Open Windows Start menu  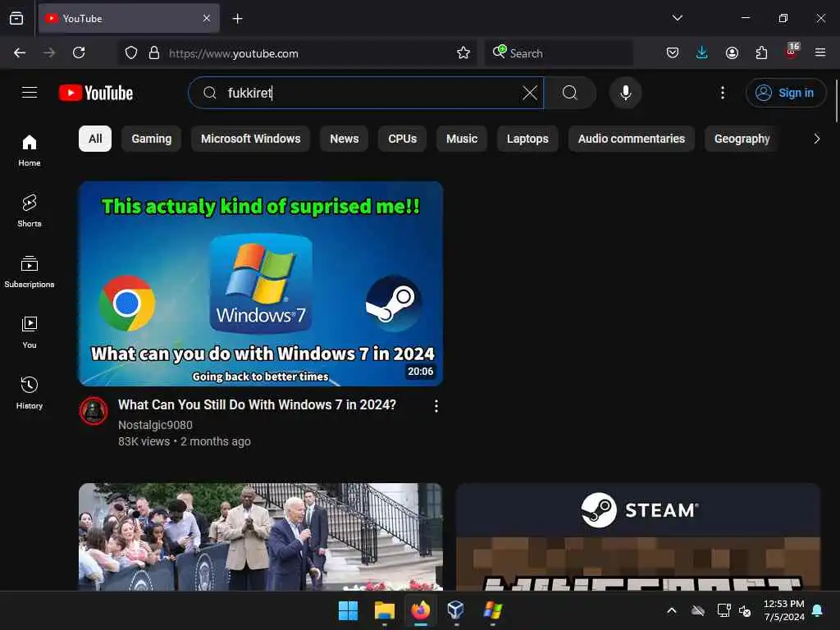[348, 610]
